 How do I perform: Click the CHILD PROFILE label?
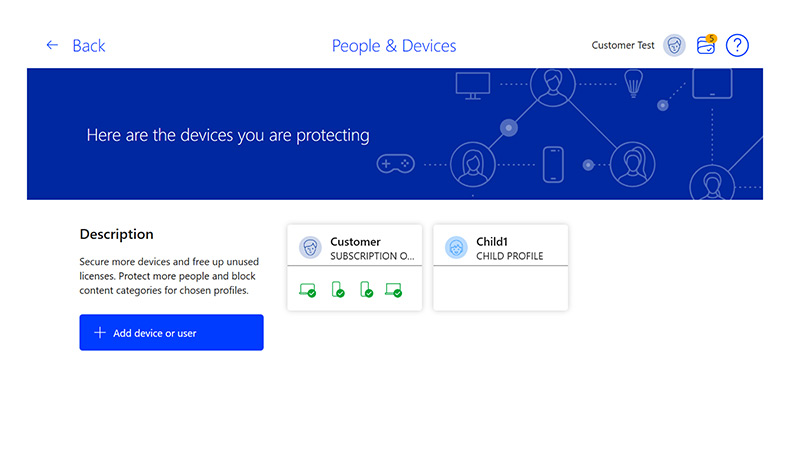[x=509, y=256]
